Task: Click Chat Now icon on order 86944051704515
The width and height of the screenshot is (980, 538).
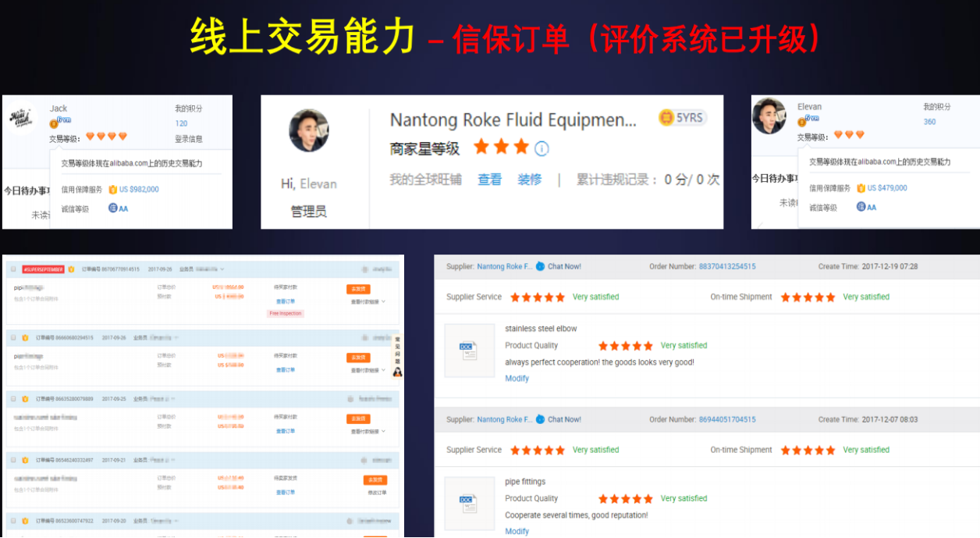Action: pos(541,419)
